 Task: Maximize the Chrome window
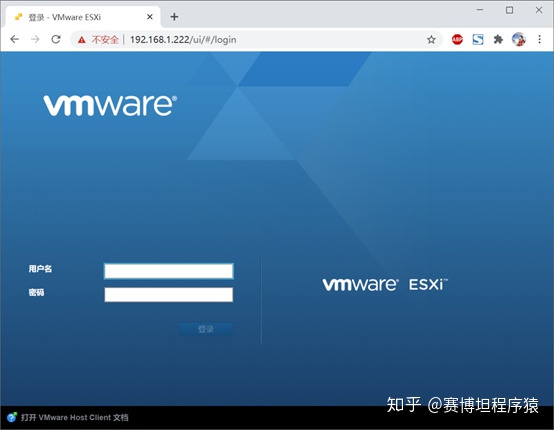[x=509, y=10]
